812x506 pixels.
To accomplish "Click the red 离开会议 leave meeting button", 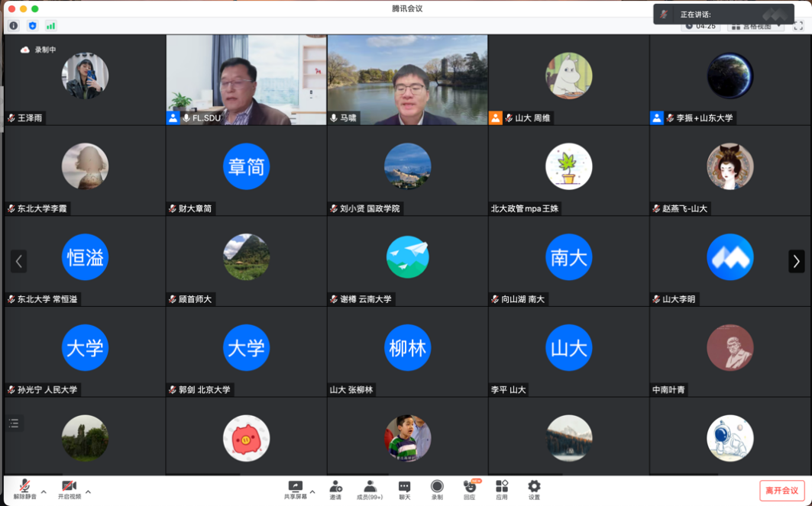I will 781,490.
